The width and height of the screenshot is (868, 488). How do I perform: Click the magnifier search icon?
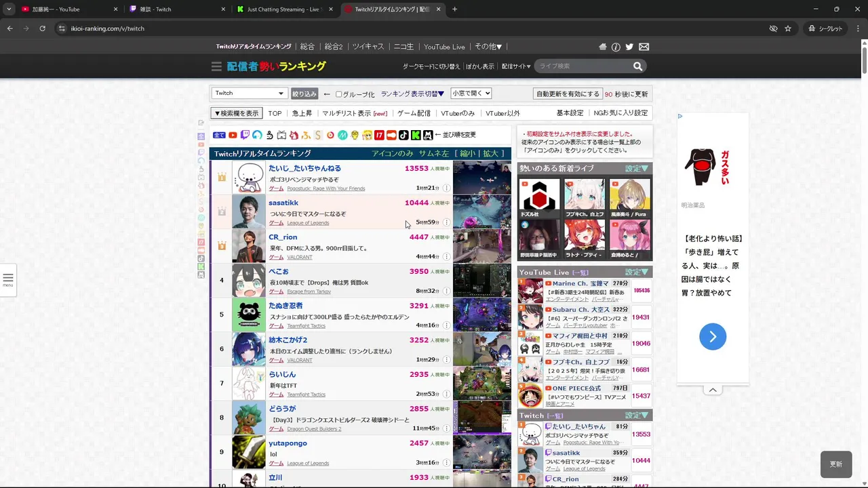(637, 66)
